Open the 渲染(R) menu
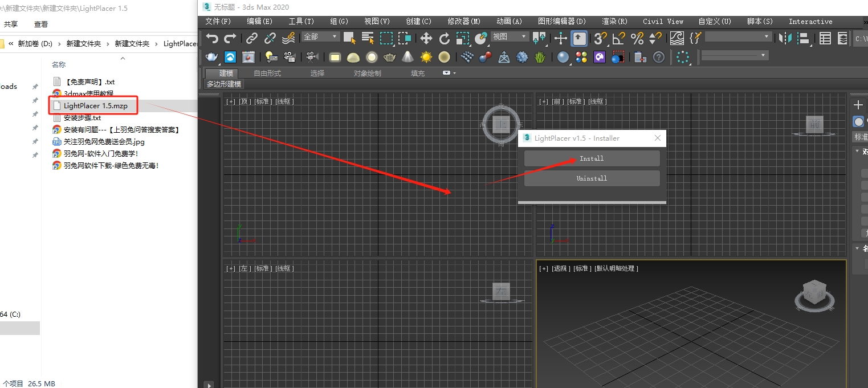Viewport: 868px width, 388px height. click(x=614, y=21)
